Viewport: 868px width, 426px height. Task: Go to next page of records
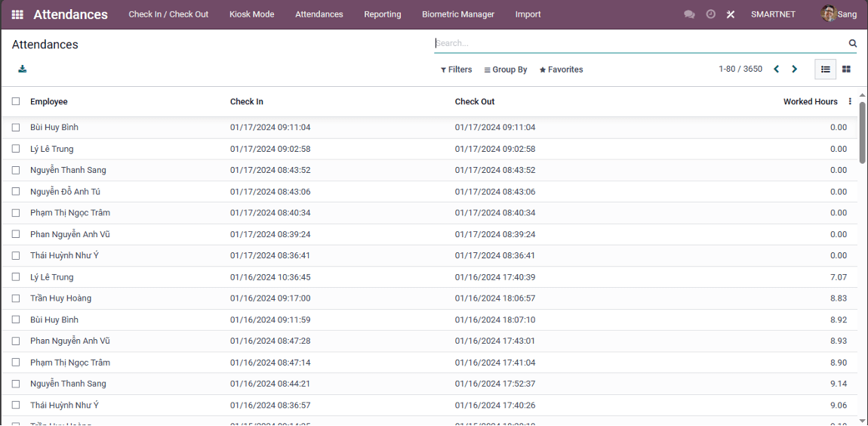(x=794, y=69)
